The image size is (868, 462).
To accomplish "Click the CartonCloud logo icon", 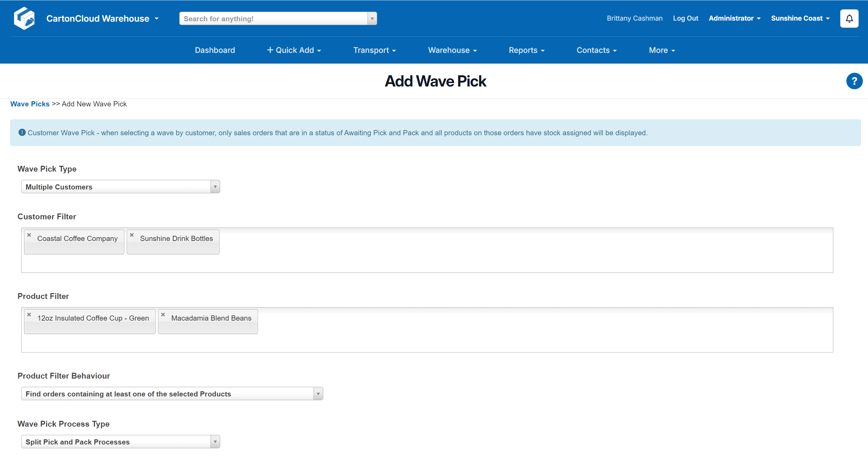I will 24,18.
